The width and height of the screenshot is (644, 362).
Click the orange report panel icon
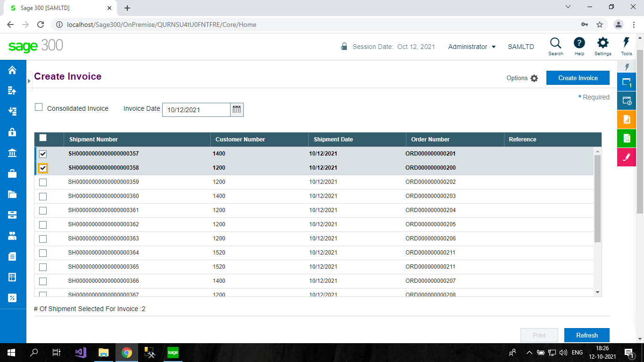pos(626,119)
